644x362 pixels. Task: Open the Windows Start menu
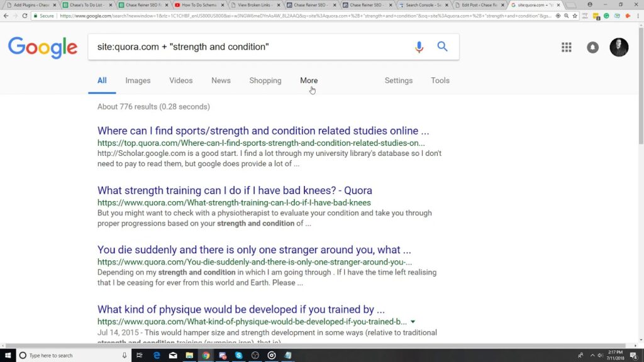[8, 356]
